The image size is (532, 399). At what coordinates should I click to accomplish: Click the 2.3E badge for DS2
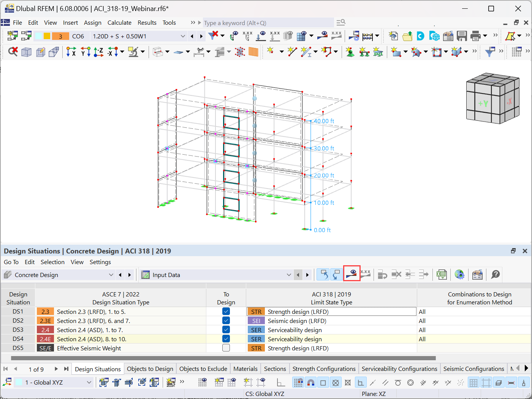[x=45, y=320]
